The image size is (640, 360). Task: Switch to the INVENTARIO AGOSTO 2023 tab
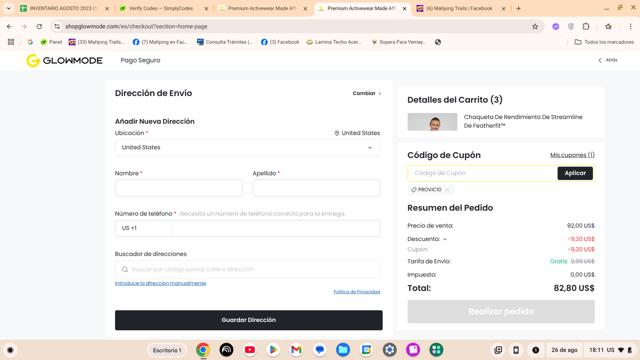coord(63,8)
